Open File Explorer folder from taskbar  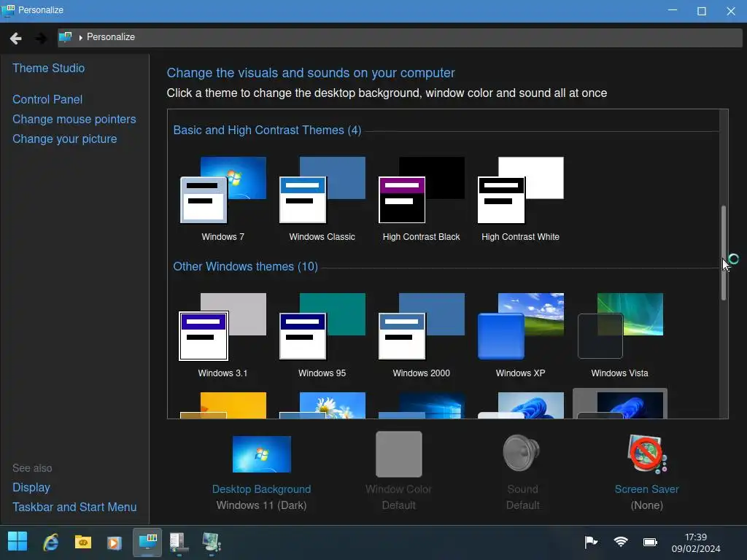[x=83, y=542]
